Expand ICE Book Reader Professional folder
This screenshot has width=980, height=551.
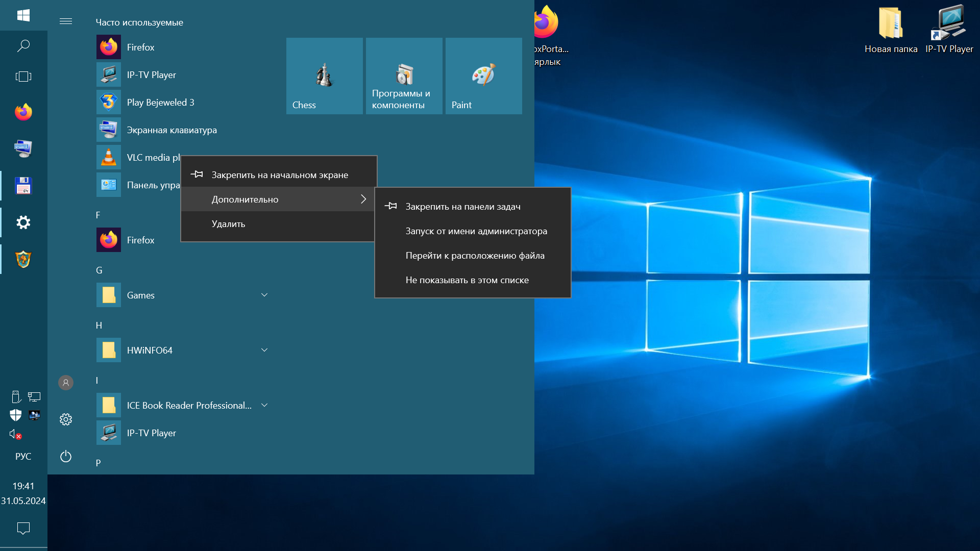(264, 405)
